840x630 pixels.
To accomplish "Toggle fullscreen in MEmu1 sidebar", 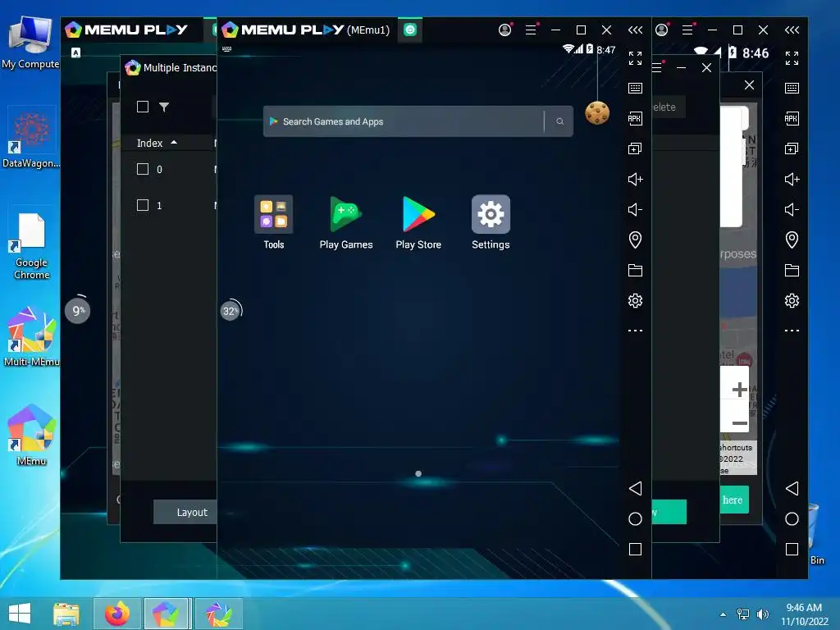I will pos(635,58).
